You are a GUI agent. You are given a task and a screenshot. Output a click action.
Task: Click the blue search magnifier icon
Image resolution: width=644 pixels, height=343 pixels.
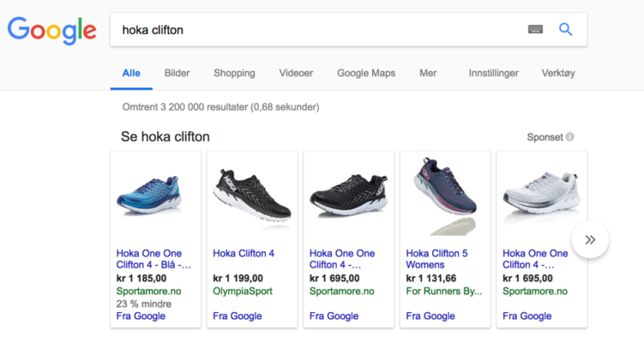tap(566, 29)
